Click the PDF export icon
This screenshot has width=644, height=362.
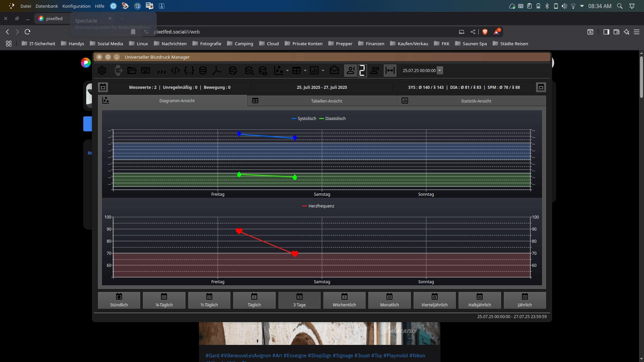tap(217, 71)
